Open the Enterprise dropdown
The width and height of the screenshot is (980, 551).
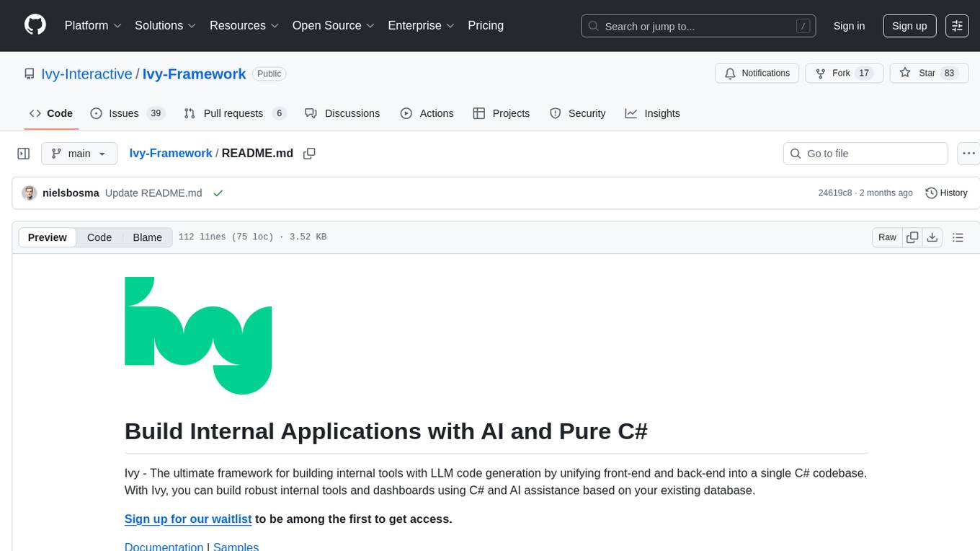[x=422, y=25]
